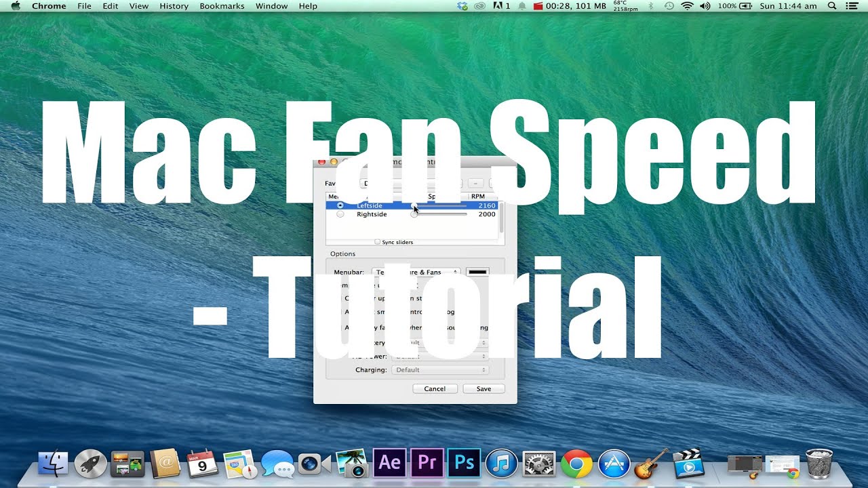
Task: Click the Rightside RPM value 2000
Action: click(x=487, y=214)
